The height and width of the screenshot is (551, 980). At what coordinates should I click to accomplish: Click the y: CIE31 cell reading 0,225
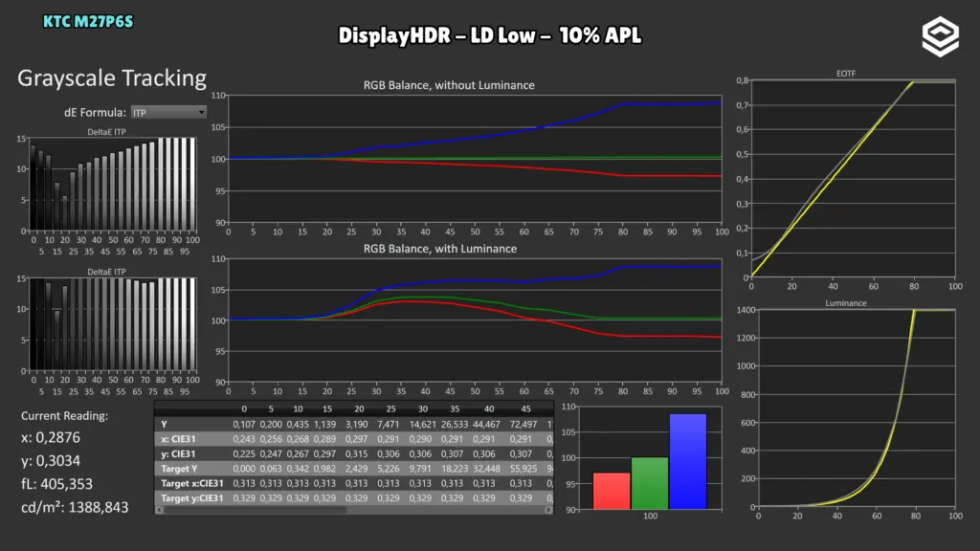pyautogui.click(x=244, y=454)
